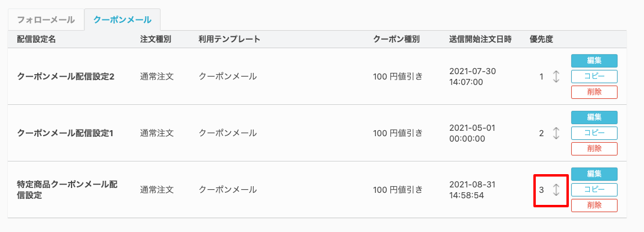Click priority sort arrow for 特定商品クーポンメール配信設定
This screenshot has height=232, width=644.
[x=556, y=190]
